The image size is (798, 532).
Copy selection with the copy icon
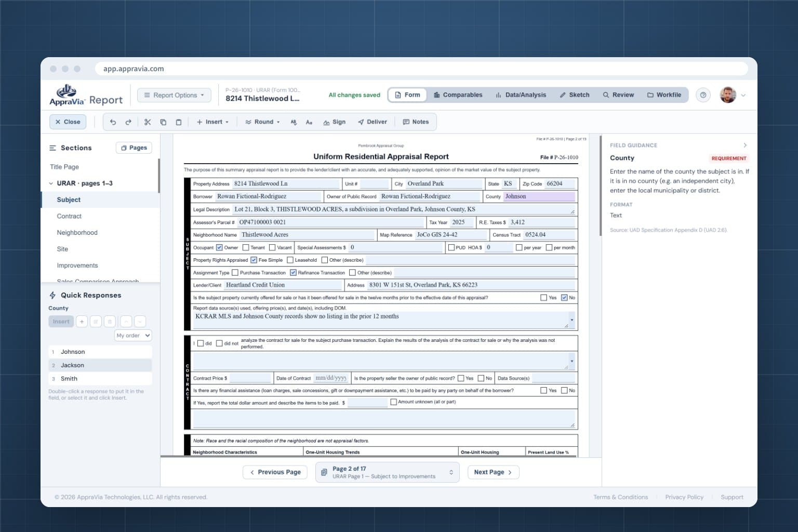[x=163, y=122]
